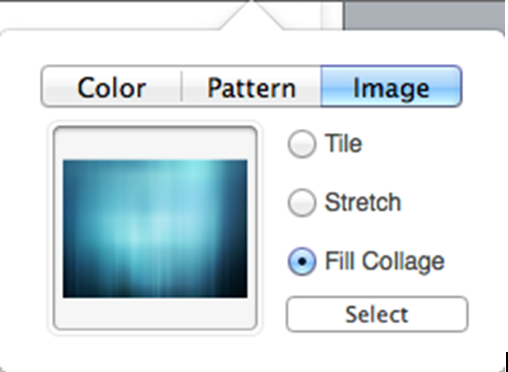Choose the Stretch radio option
The height and width of the screenshot is (372, 508).
click(302, 203)
